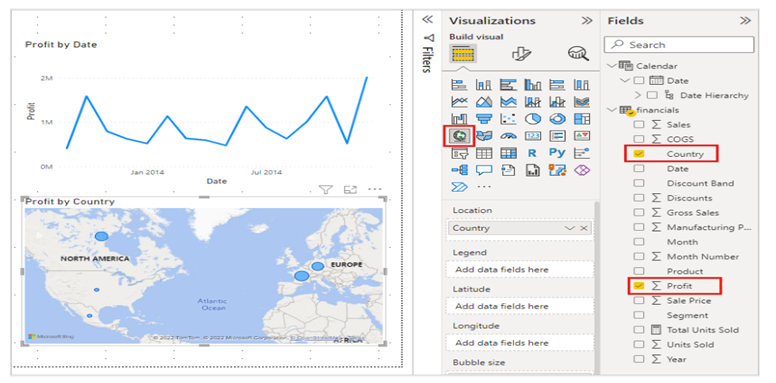Select the Scatter chart visual icon
The image size is (776, 383).
pos(508,119)
